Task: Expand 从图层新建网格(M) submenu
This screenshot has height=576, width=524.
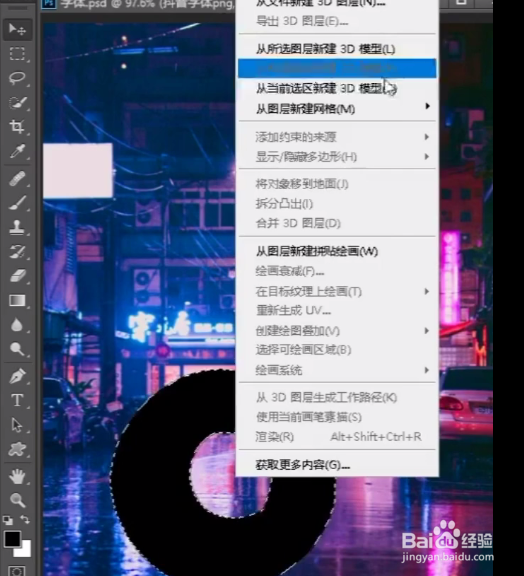Action: 337,109
